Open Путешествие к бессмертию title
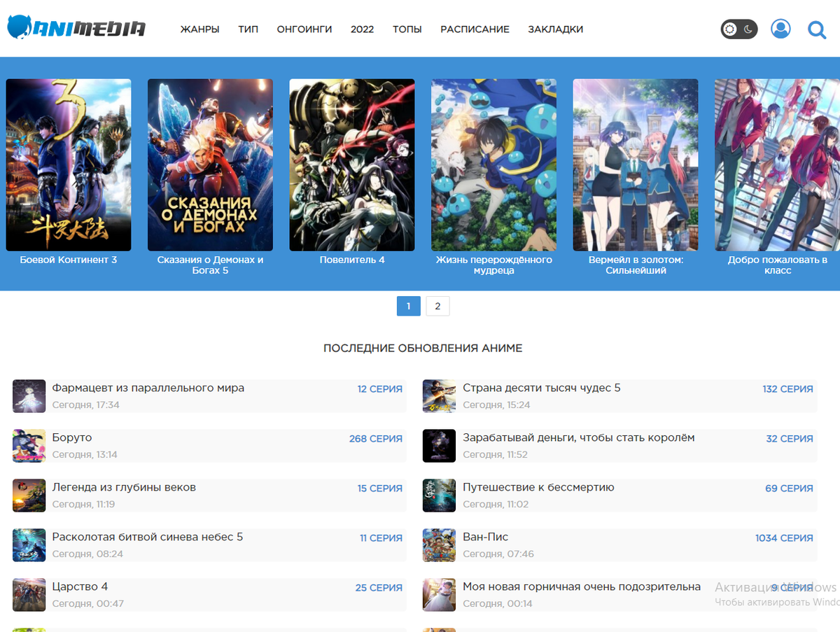This screenshot has width=840, height=632. 538,487
